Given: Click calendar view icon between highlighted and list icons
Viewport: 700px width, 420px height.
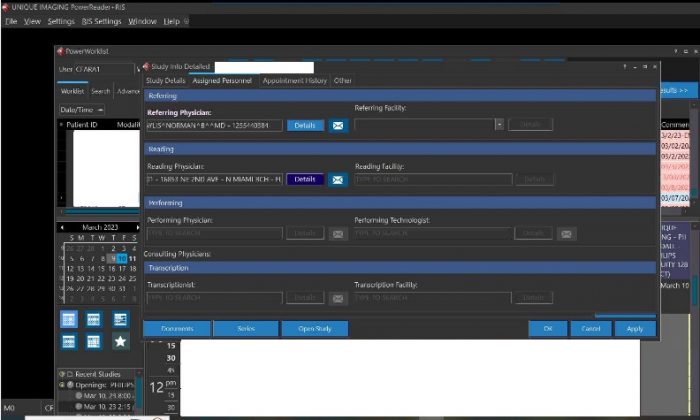Looking at the screenshot, I should (x=93, y=319).
